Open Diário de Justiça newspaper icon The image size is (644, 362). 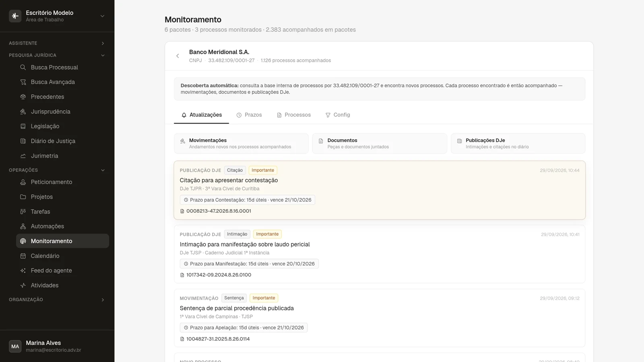(x=23, y=141)
